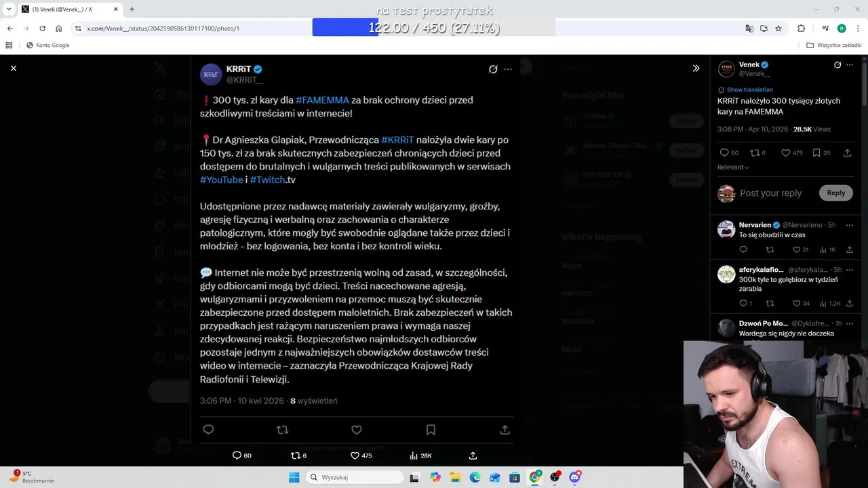Image resolution: width=868 pixels, height=488 pixels.
Task: Open the 28K views analytics icon
Action: tap(414, 455)
